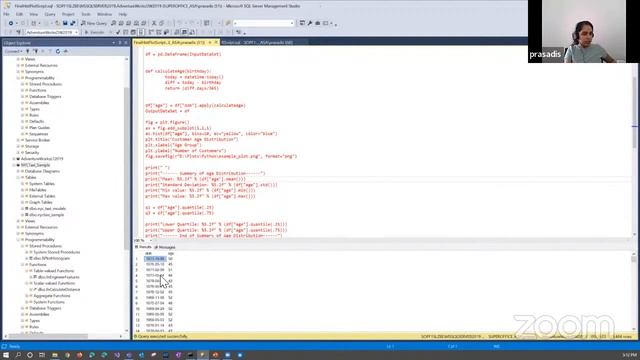This screenshot has width=640, height=360.
Task: Select the Graph Tables folder
Action: (x=40, y=202)
